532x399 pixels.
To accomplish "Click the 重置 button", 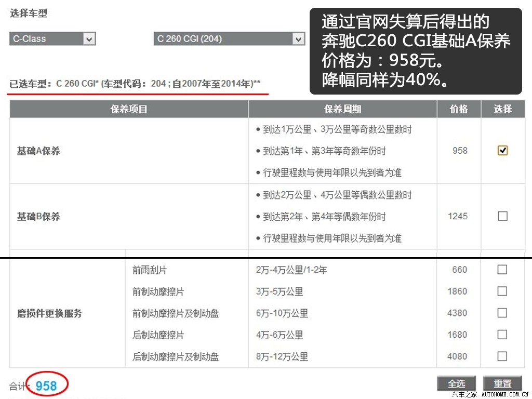I will click(502, 384).
